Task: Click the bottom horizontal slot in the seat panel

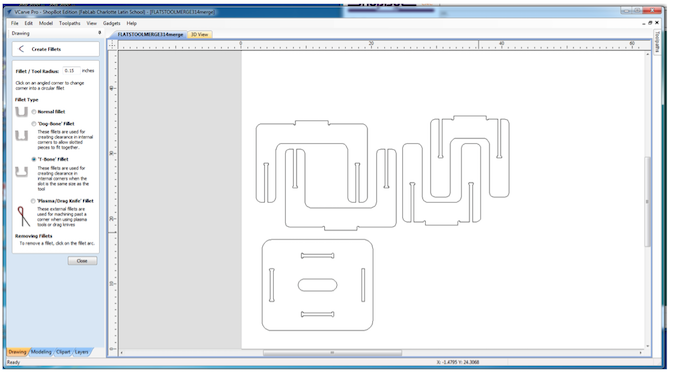Action: tap(317, 314)
